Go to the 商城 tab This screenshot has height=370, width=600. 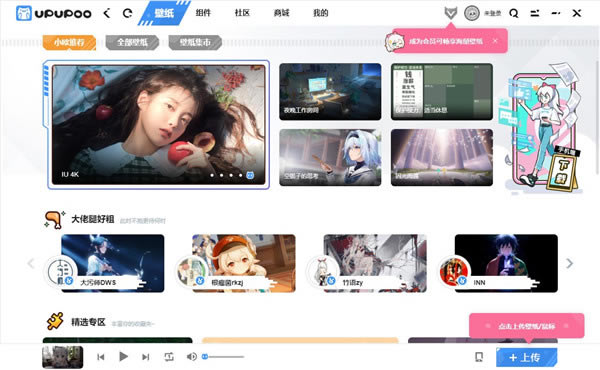point(281,13)
